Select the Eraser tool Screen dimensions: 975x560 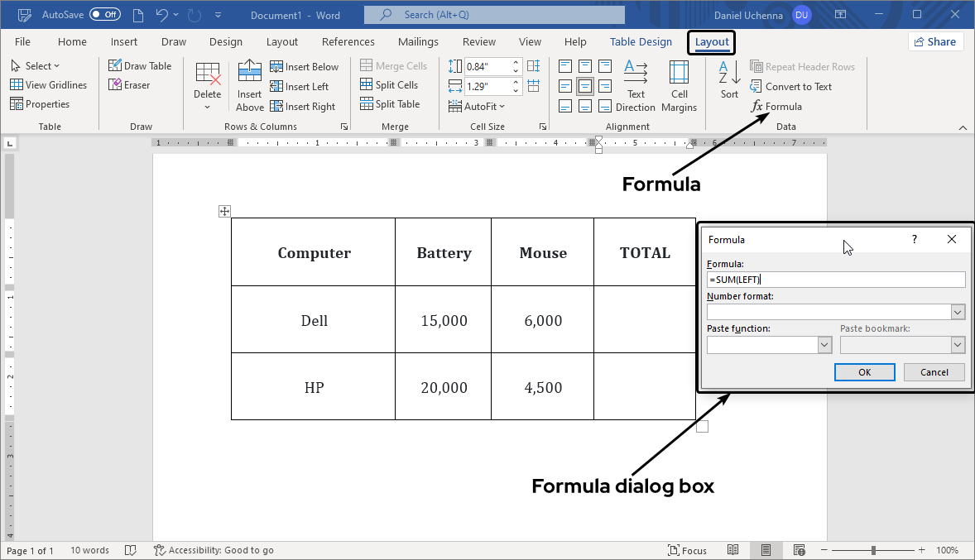click(x=128, y=84)
